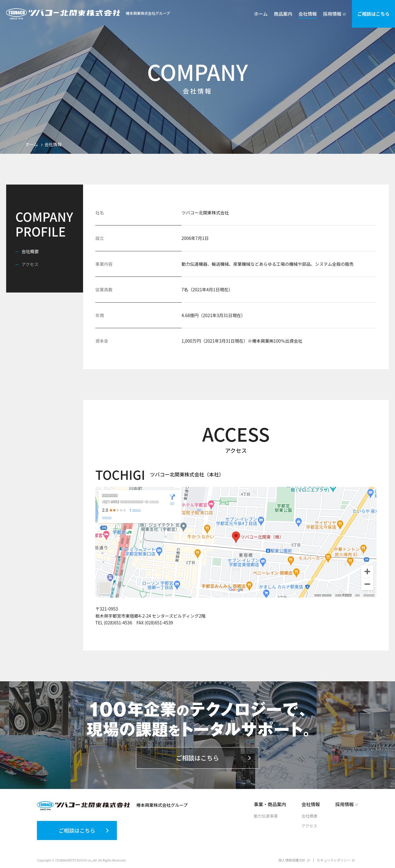The width and height of the screenshot is (395, 868).
Task: Open the 商品案内 navigation item
Action: pyautogui.click(x=283, y=14)
